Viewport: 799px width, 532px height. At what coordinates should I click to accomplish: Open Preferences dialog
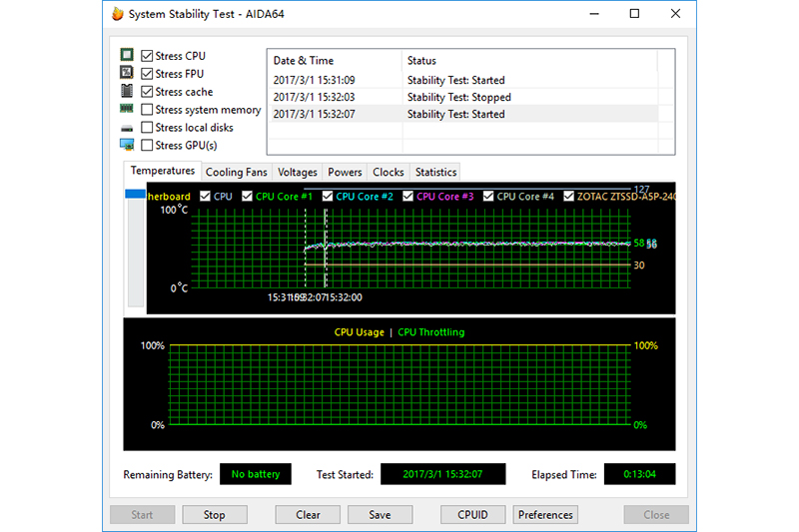point(545,515)
